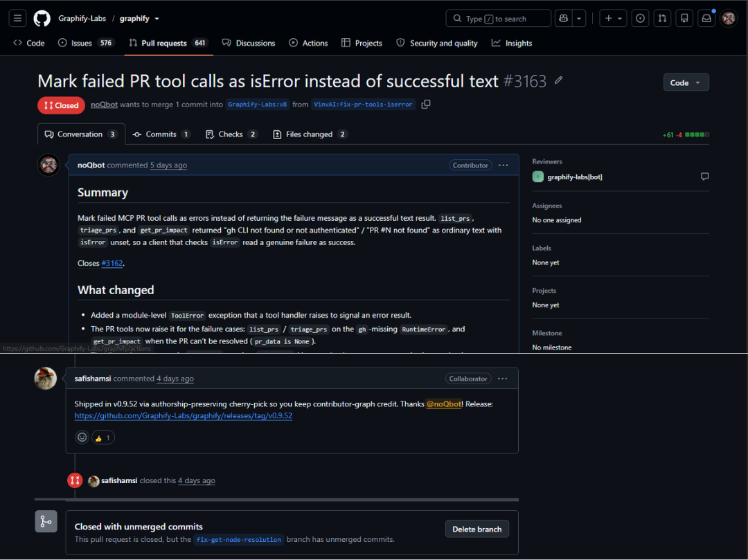Open the Graphify-Labs:v8 base branch
748x560 pixels.
[x=258, y=105]
